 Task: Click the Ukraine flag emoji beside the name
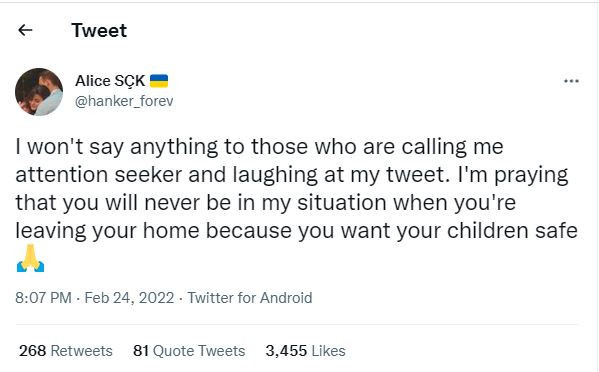(159, 81)
